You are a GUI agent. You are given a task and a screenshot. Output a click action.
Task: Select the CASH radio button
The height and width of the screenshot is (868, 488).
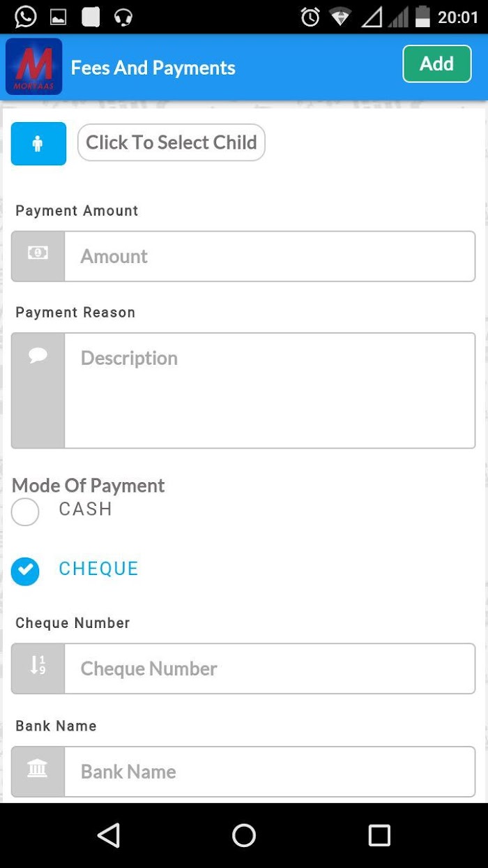click(x=25, y=512)
